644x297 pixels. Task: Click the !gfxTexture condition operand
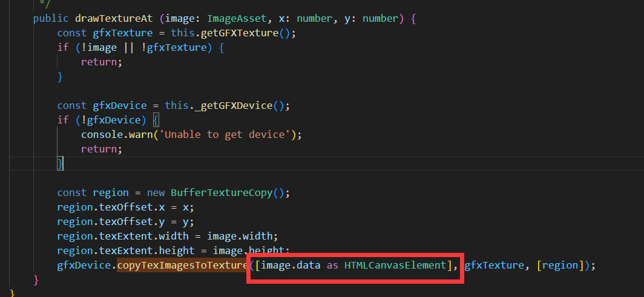(174, 48)
